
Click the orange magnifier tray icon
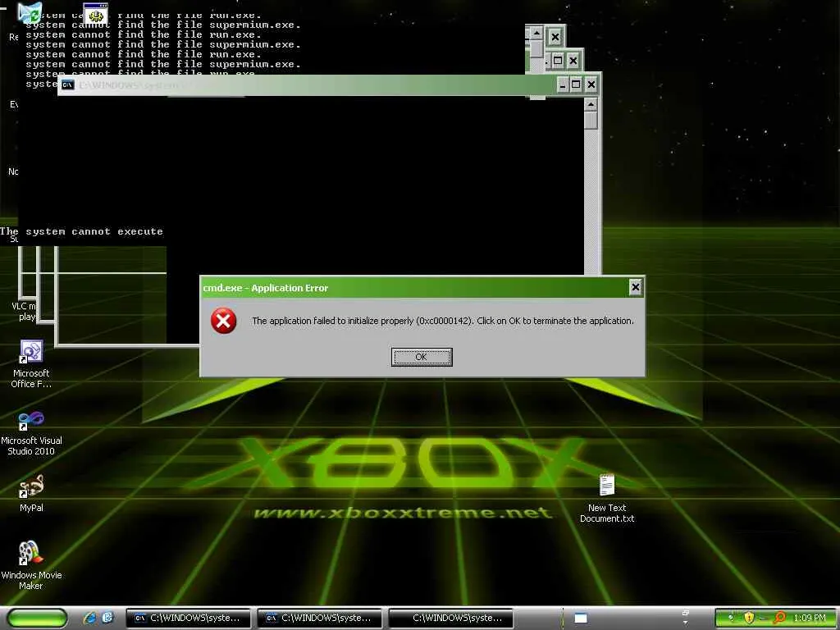pyautogui.click(x=779, y=618)
